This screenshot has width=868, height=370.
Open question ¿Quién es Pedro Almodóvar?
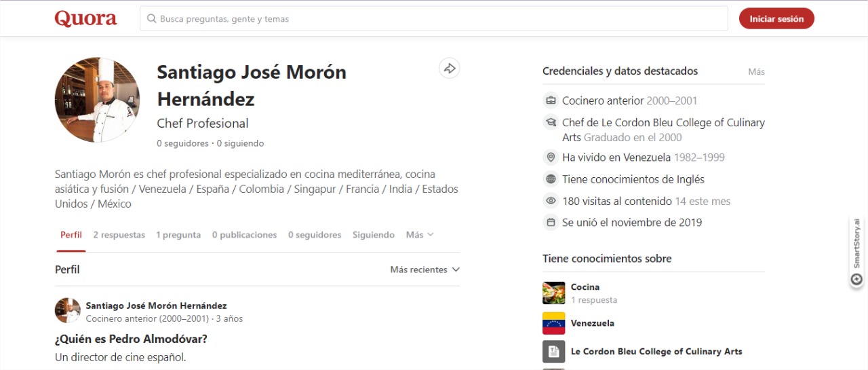[x=131, y=339]
